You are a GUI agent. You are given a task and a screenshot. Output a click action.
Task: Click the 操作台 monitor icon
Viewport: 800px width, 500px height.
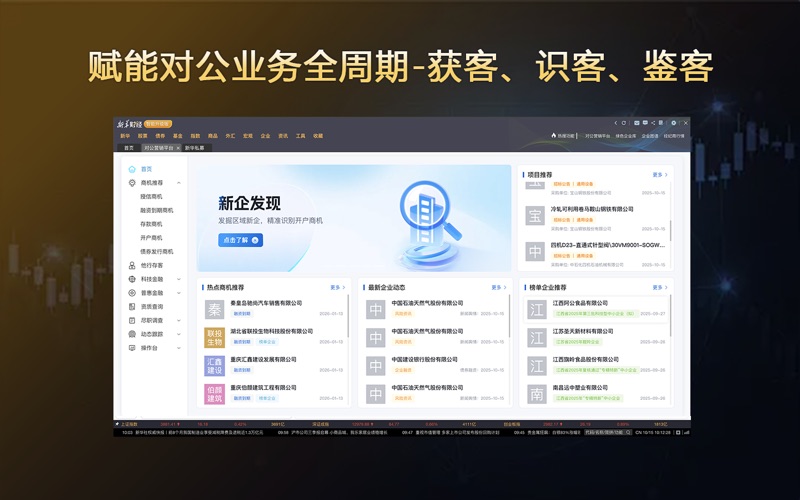click(x=132, y=348)
